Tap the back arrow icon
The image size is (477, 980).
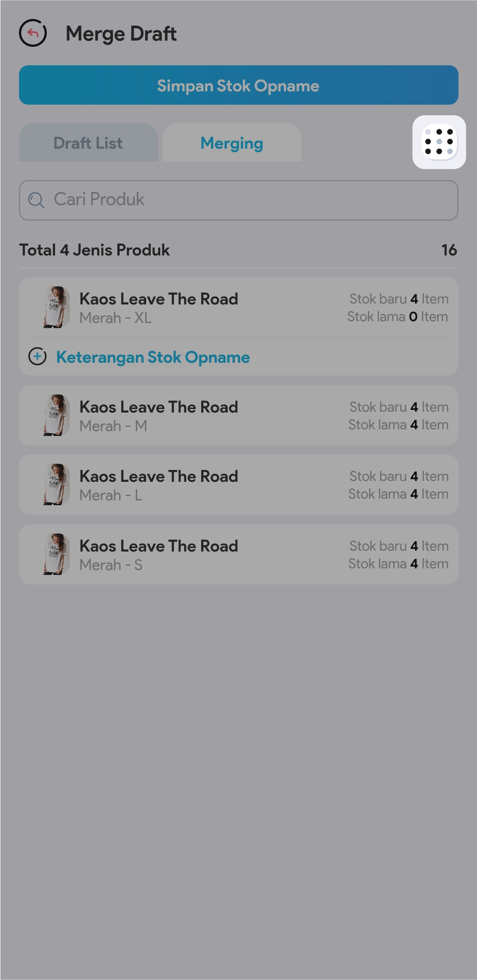(33, 33)
